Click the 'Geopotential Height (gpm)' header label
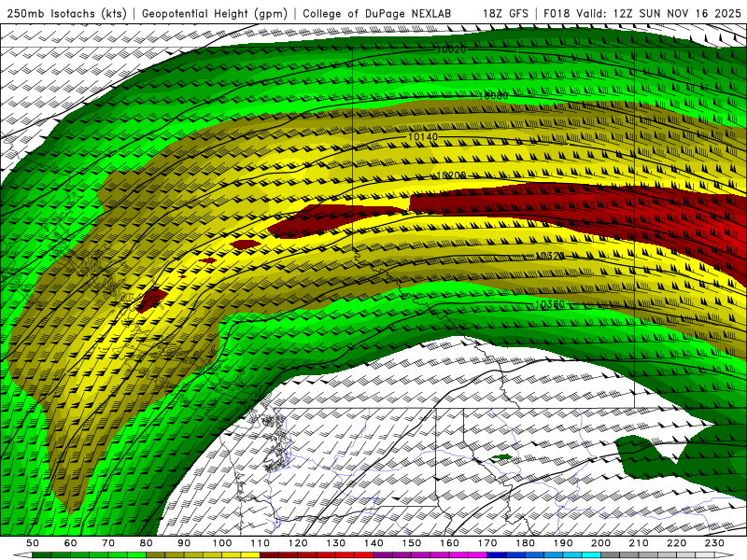 [x=215, y=14]
